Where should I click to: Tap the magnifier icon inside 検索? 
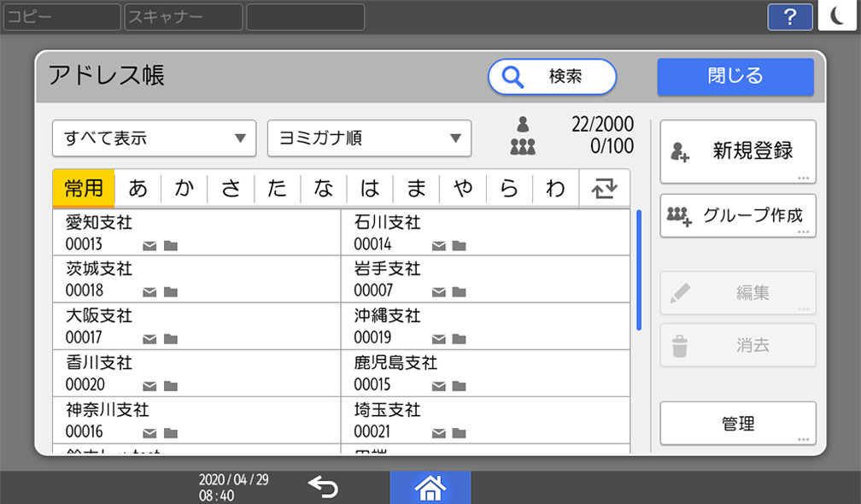[x=512, y=77]
